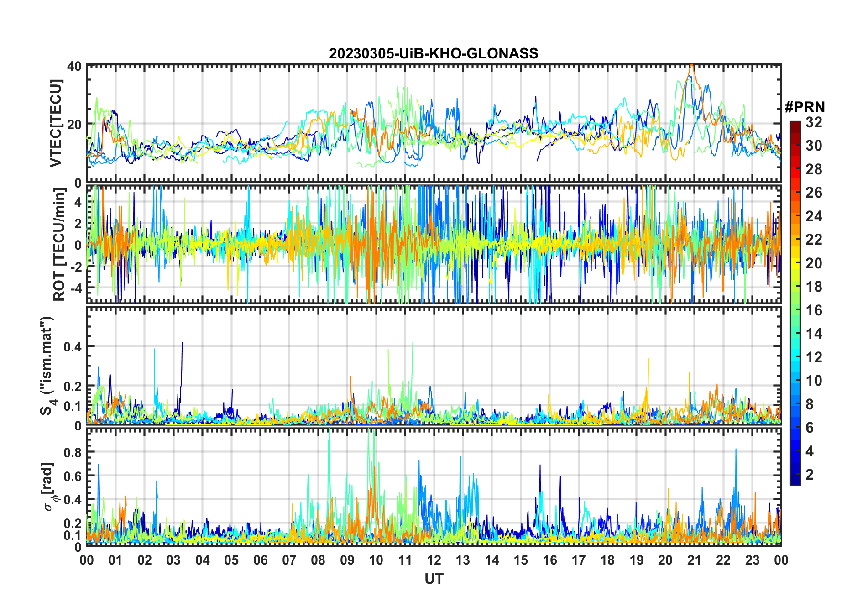Click inside the ROT time-series panel
Viewport: 868px width, 607px height.
[434, 244]
